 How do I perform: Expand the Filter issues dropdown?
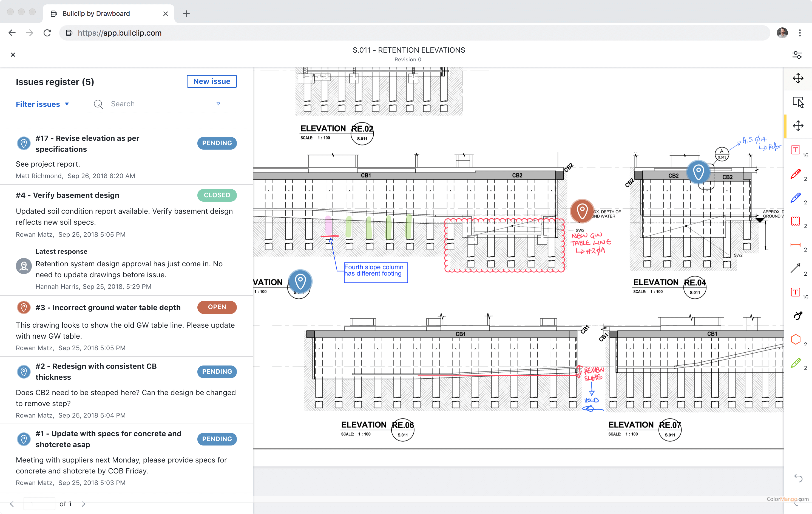(42, 104)
